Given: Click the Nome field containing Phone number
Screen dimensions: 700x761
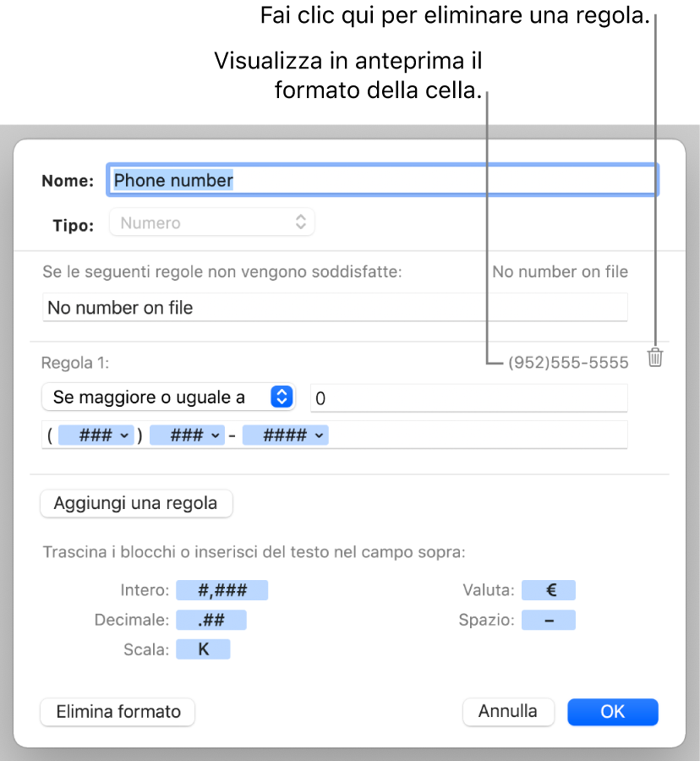Looking at the screenshot, I should coord(382,180).
